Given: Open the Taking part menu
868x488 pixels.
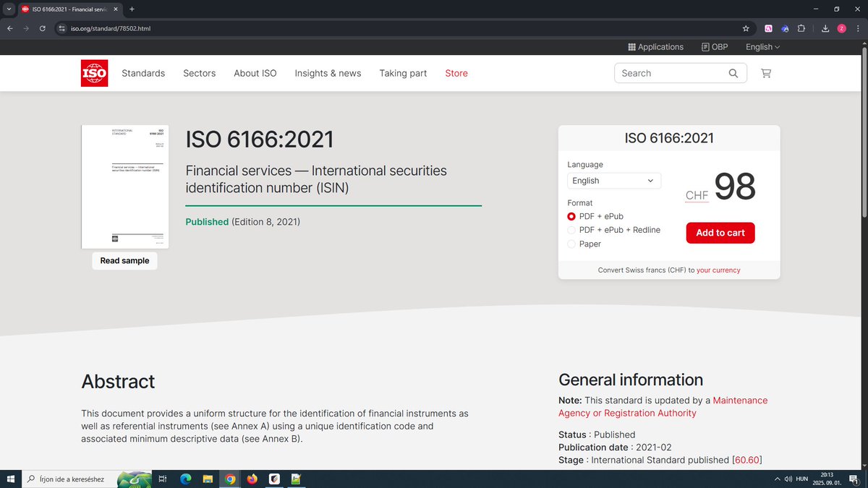Looking at the screenshot, I should [403, 73].
